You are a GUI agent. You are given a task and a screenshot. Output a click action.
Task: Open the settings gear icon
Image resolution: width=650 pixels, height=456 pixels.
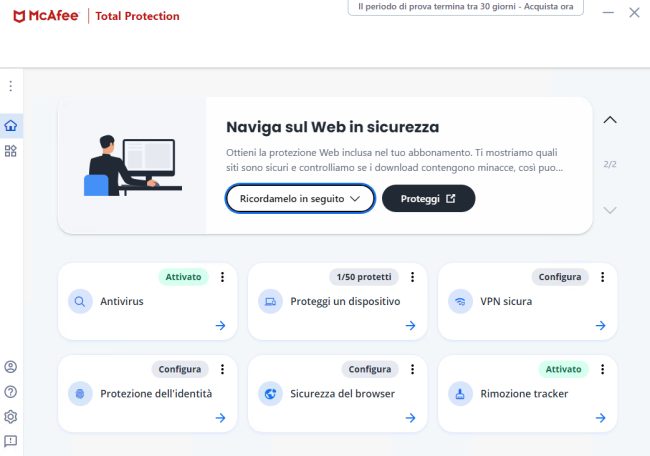point(11,417)
